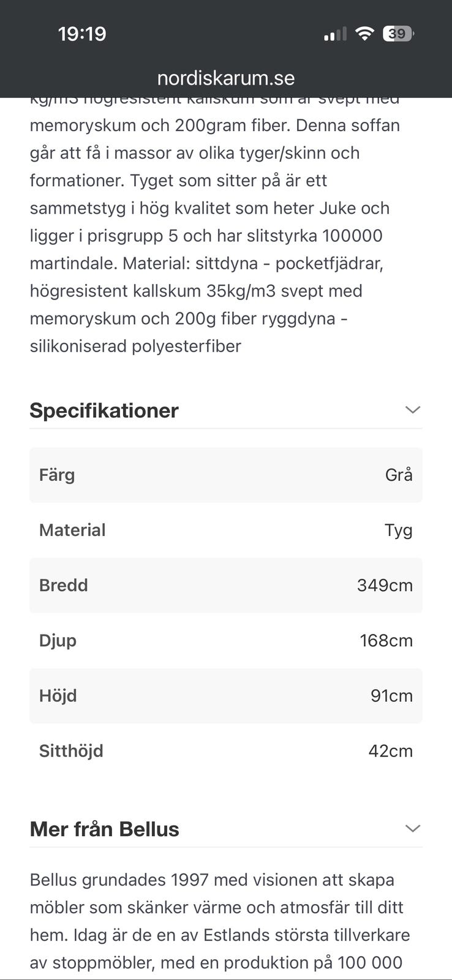This screenshot has height=980, width=452.
Task: Click the 42cm seat height value
Action: [x=390, y=751]
